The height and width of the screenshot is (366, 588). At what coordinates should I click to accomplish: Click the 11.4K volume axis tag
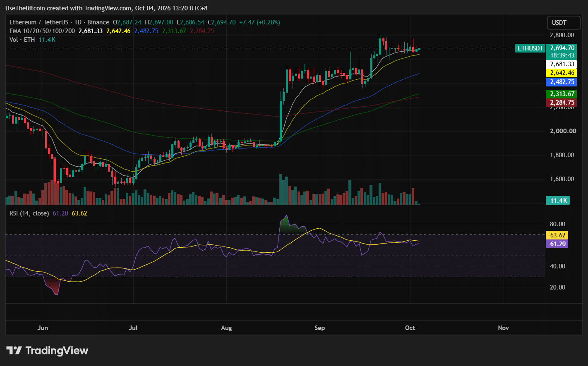click(x=558, y=201)
